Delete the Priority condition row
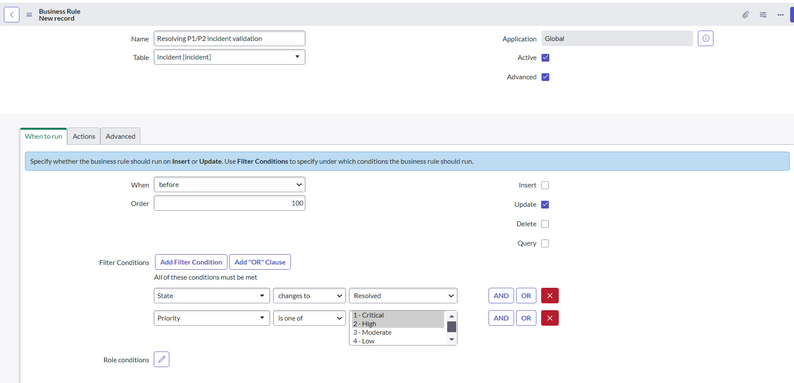 [x=550, y=318]
